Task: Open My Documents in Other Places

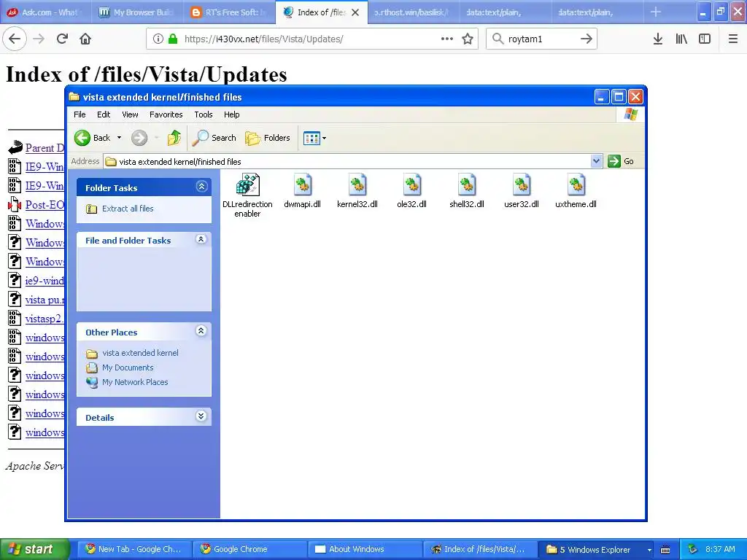Action: [128, 367]
